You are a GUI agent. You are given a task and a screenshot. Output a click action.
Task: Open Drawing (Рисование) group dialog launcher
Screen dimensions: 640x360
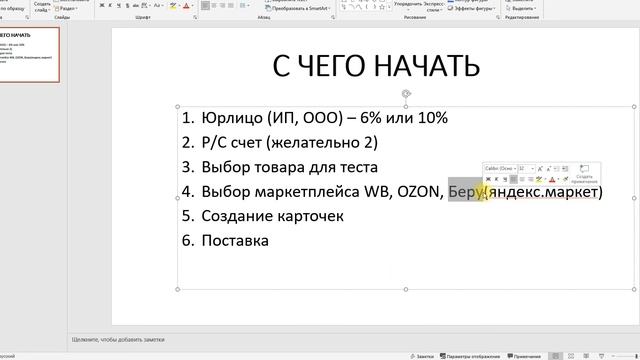coord(498,18)
